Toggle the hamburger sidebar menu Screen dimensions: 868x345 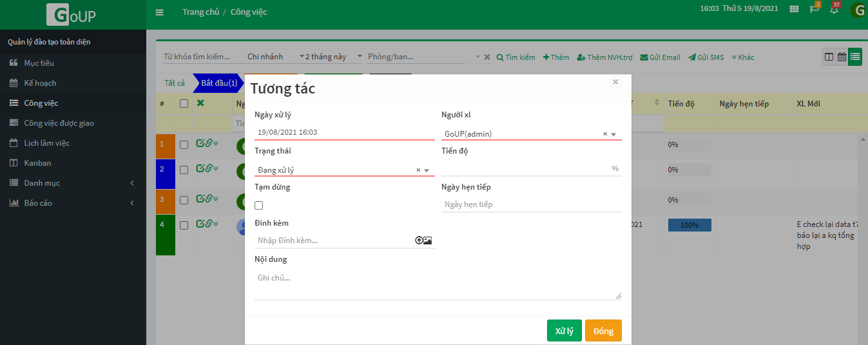[x=160, y=12]
